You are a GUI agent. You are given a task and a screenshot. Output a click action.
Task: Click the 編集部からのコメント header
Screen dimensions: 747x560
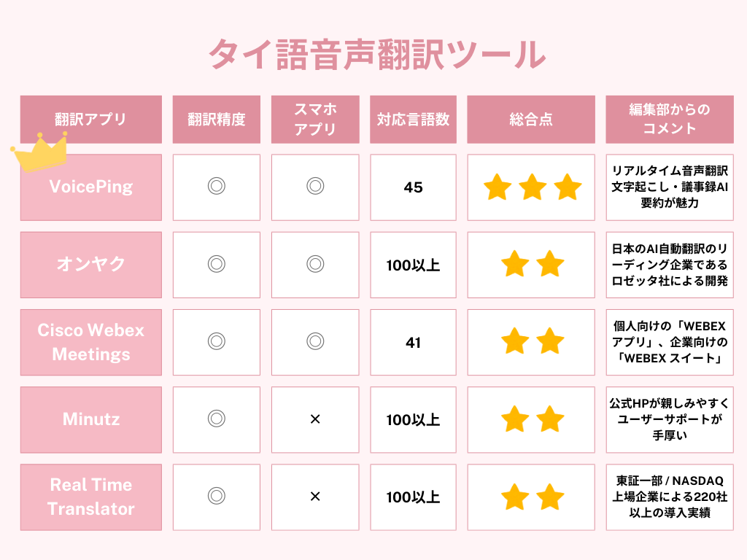(669, 120)
